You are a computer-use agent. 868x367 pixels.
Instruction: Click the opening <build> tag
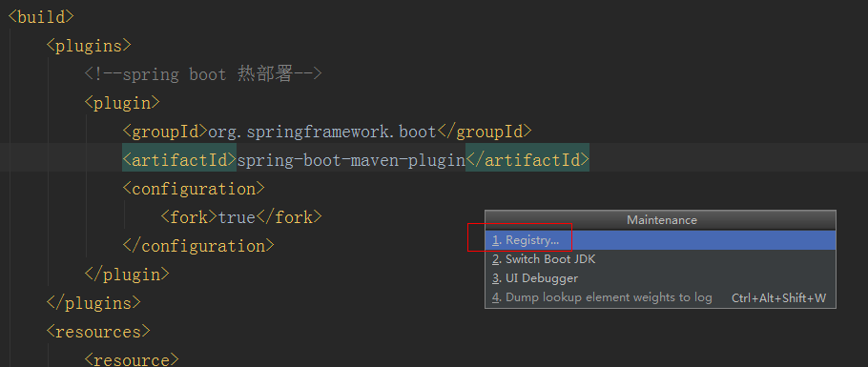tap(41, 16)
